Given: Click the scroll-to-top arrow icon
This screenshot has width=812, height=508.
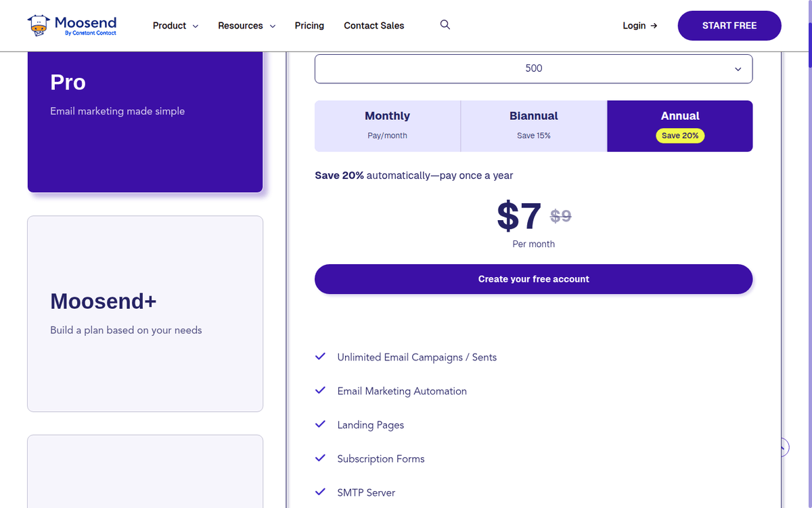Looking at the screenshot, I should click(784, 447).
